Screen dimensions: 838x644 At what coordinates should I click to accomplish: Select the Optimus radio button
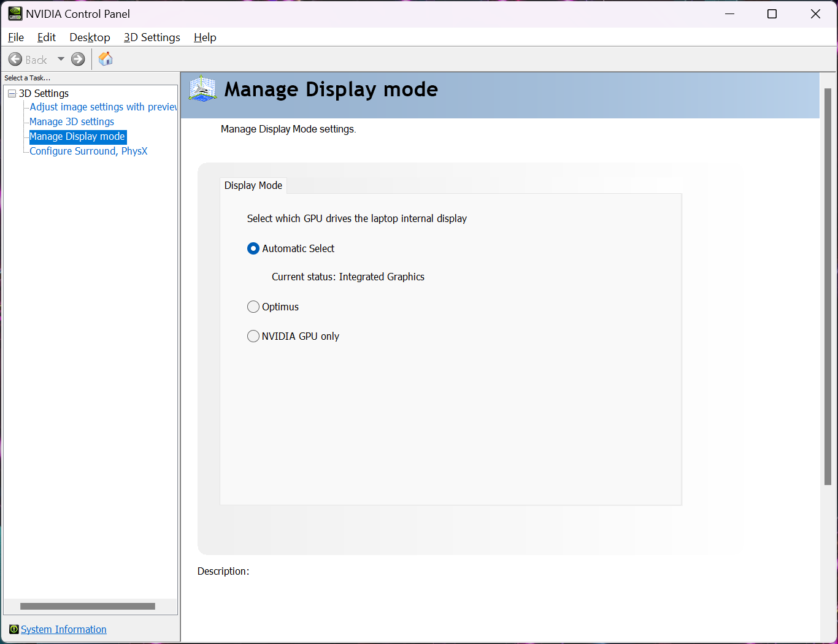(253, 307)
